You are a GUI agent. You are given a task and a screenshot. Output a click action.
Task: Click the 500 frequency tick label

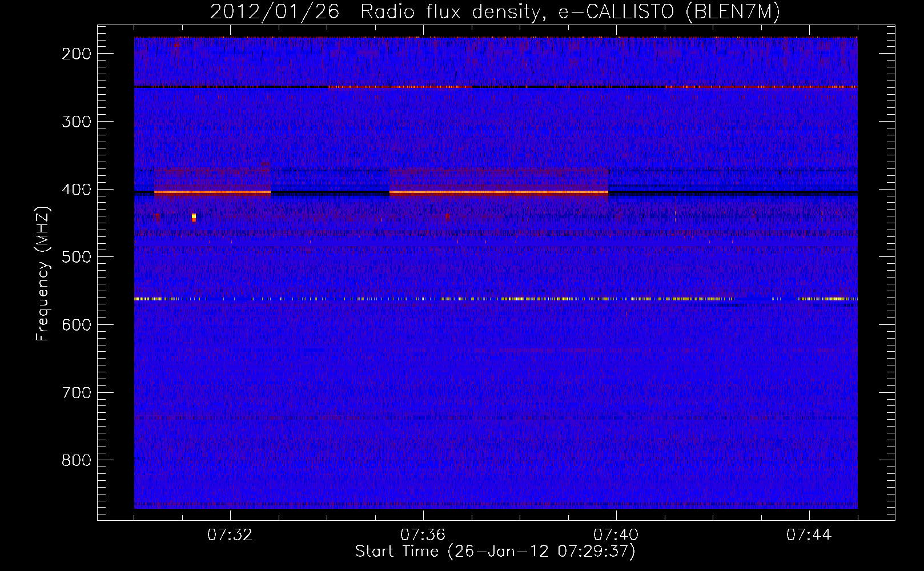pos(76,257)
